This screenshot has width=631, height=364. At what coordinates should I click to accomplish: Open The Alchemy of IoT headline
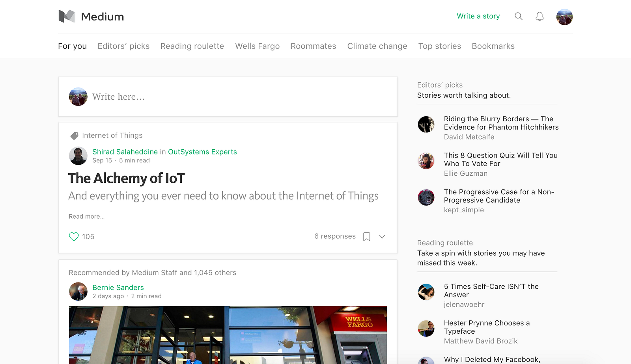[126, 178]
